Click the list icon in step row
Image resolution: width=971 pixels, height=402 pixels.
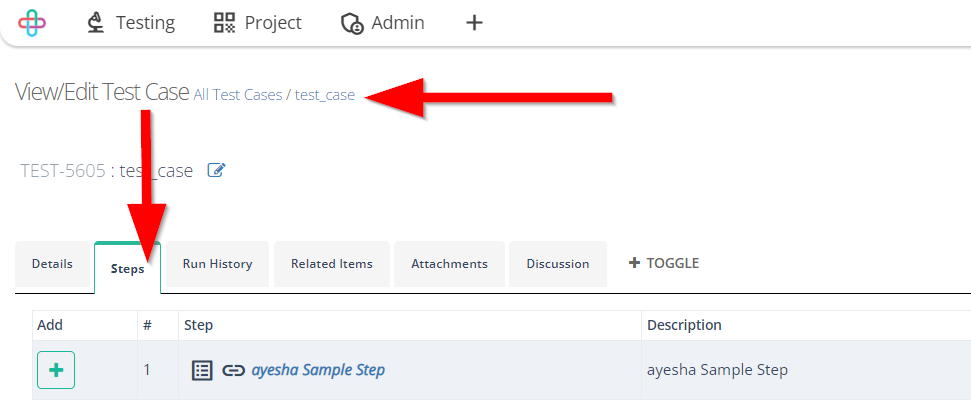point(202,370)
